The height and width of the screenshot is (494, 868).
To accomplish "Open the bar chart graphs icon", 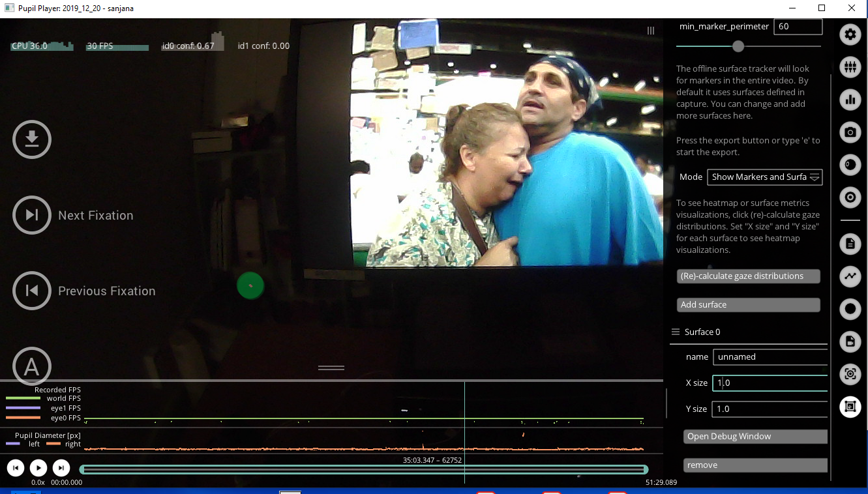I will coord(850,99).
